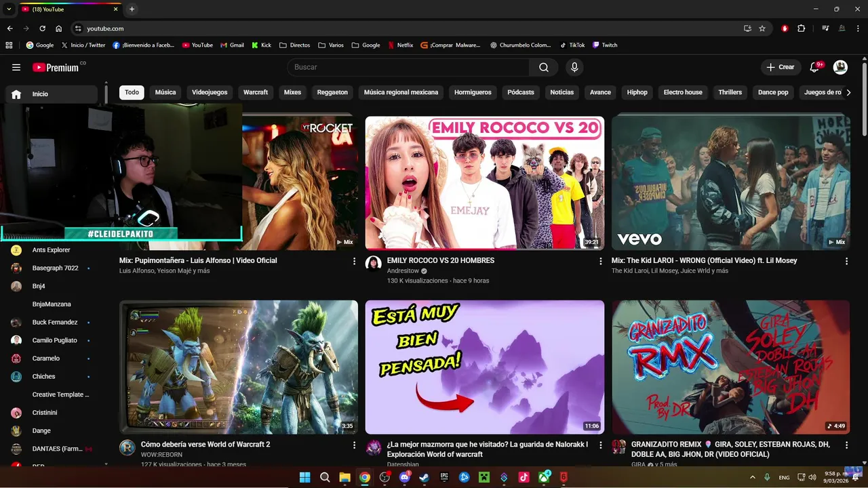Viewport: 868px width, 488px height.
Task: Open EMILY ROCOCO VS 20 thumbnail
Action: 485,183
